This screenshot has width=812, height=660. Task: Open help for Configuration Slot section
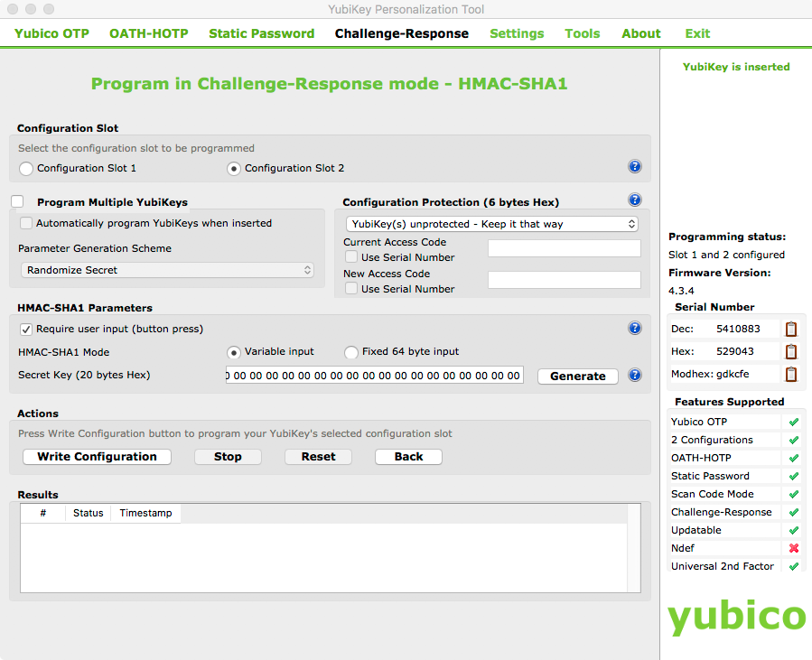pos(634,166)
